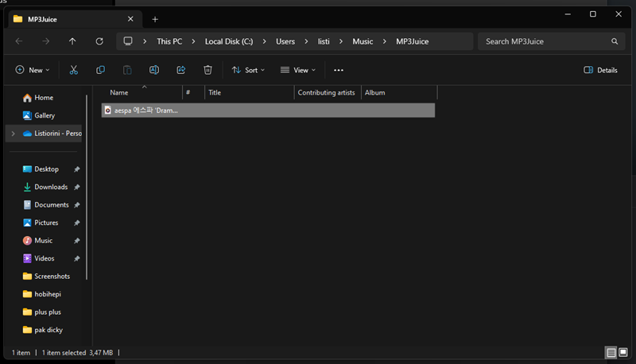Viewport: 636px width, 364px height.
Task: Expand chevron after Music breadcrumb
Action: pos(385,41)
